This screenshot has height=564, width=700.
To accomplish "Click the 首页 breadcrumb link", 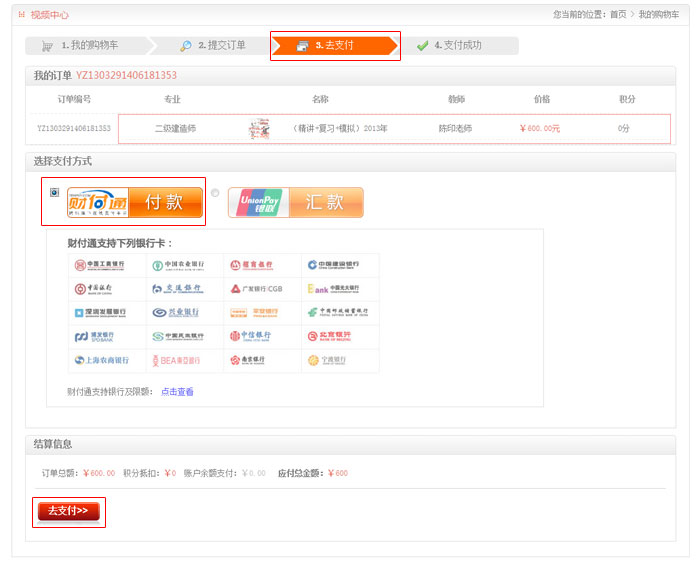I will coord(618,15).
